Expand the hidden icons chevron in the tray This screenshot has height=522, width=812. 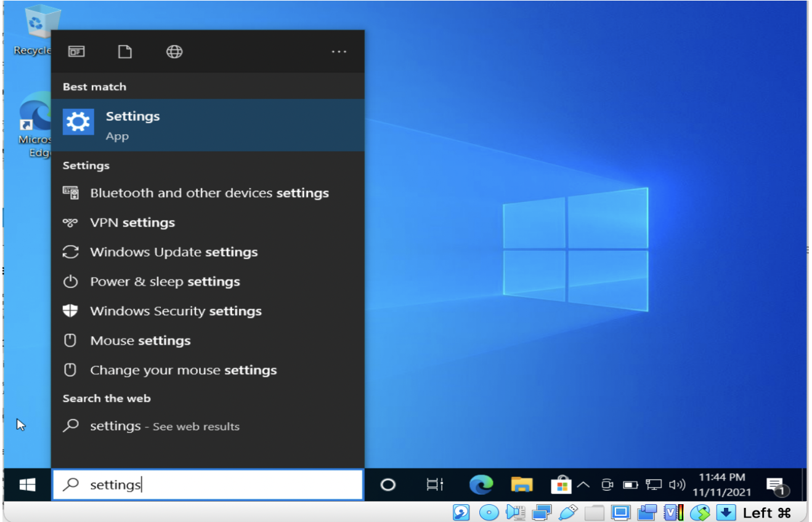[x=584, y=484]
